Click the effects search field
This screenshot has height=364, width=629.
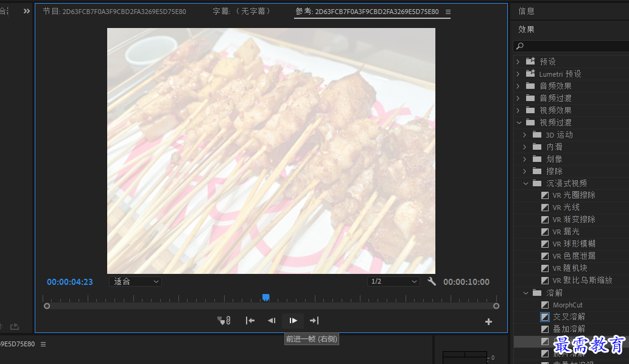(x=571, y=46)
